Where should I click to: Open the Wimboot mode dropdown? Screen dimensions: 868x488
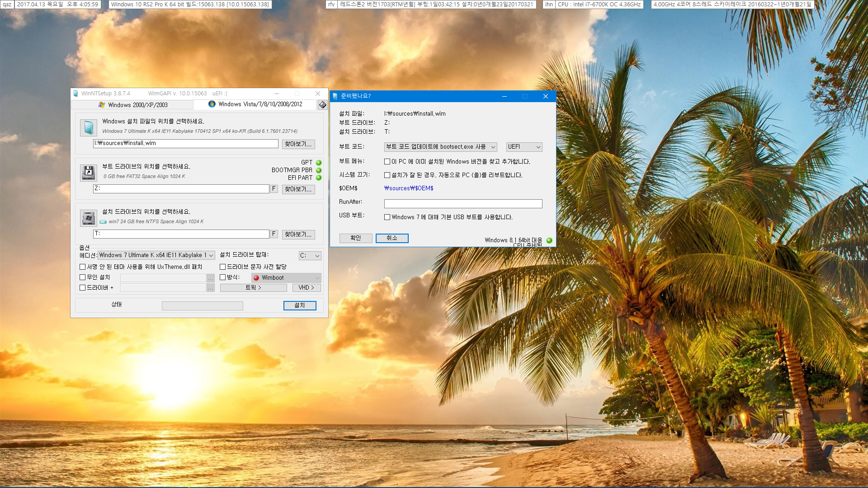tap(286, 278)
